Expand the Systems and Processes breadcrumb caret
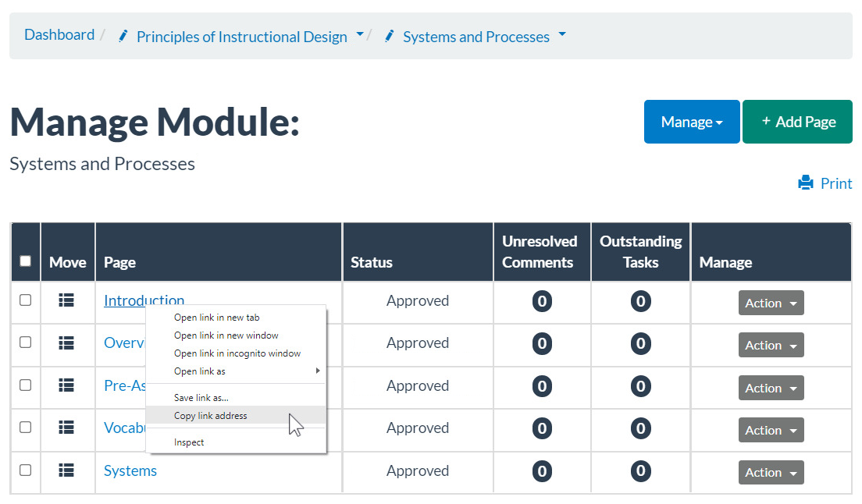 [562, 34]
